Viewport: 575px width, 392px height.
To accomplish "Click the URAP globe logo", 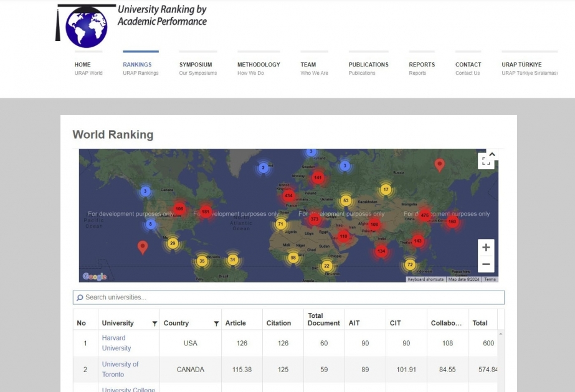I will pyautogui.click(x=86, y=26).
